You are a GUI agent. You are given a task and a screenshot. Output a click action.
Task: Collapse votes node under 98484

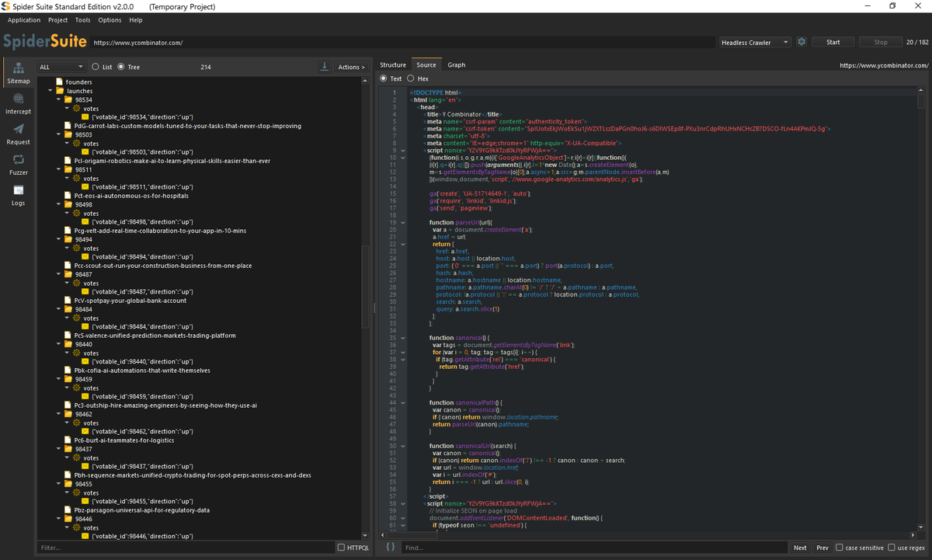click(x=68, y=318)
